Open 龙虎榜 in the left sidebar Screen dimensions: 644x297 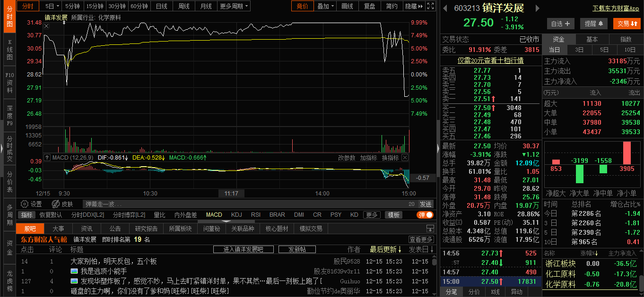point(9,280)
